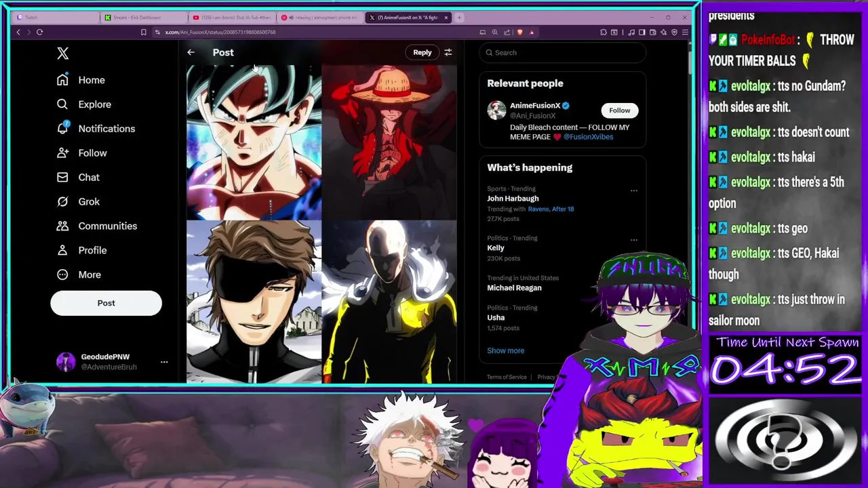Open the Saitama image in the post
This screenshot has width=868, height=488.
tap(389, 302)
